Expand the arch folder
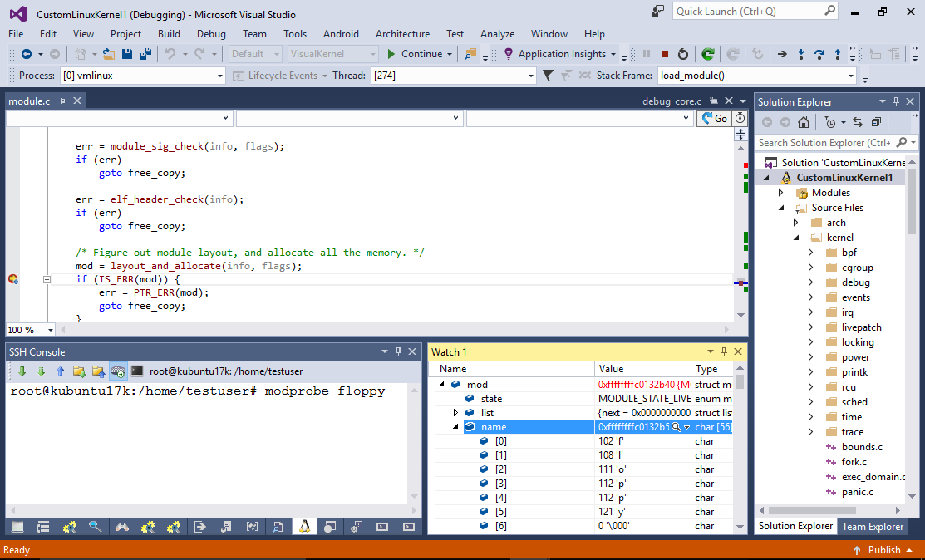This screenshot has height=560, width=925. (796, 223)
